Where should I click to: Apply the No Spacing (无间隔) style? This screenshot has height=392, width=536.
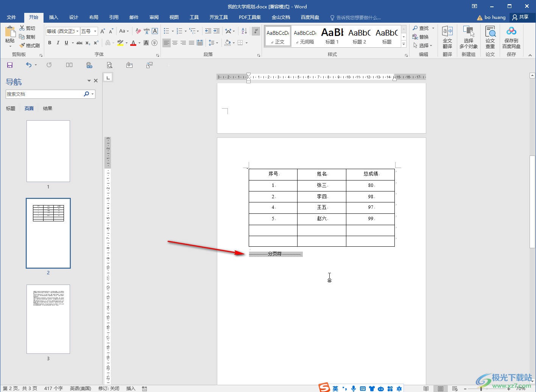pos(305,36)
